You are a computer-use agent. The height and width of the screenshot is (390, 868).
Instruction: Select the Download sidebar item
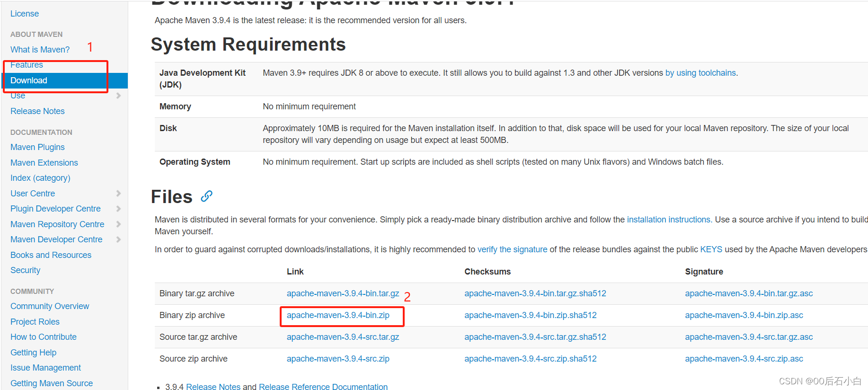pyautogui.click(x=64, y=80)
